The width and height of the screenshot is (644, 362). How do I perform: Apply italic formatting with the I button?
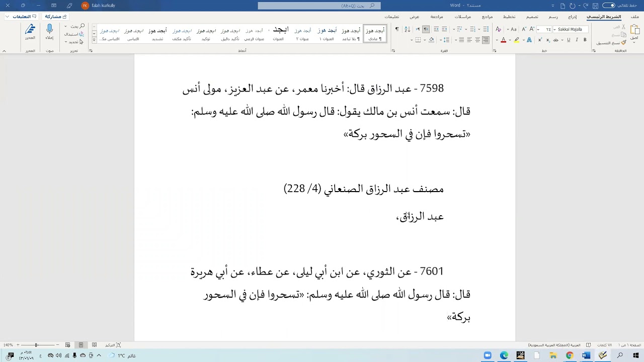pos(577,40)
